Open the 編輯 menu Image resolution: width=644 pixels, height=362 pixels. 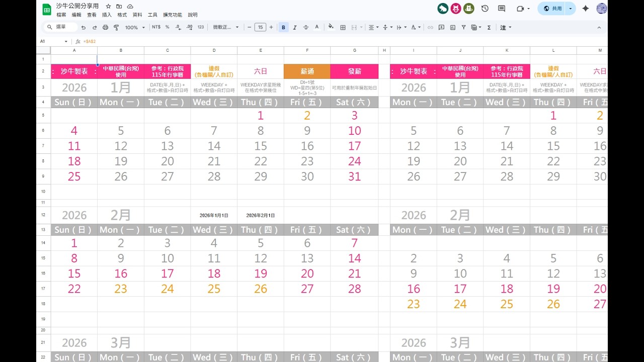tap(76, 15)
